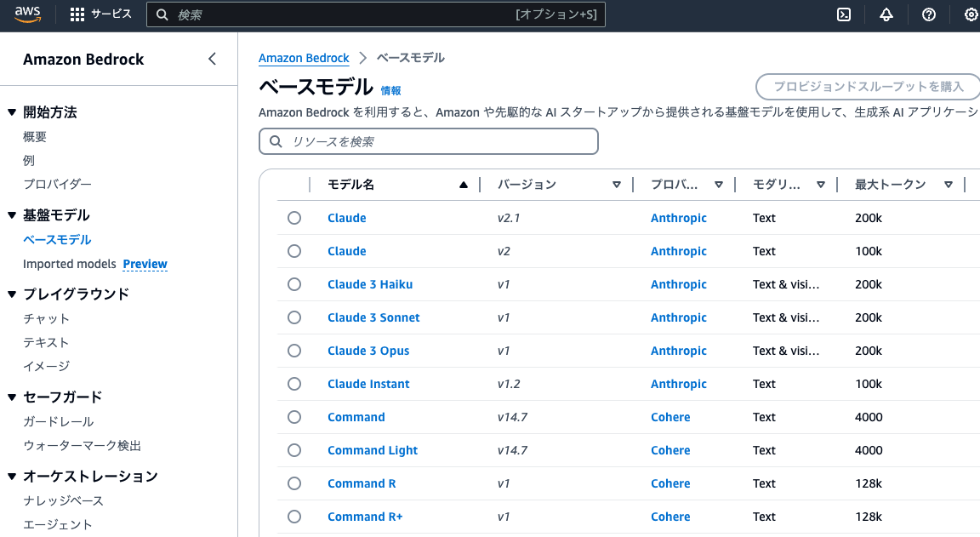The width and height of the screenshot is (980, 537).
Task: Open the services grid menu icon
Action: coord(77,14)
